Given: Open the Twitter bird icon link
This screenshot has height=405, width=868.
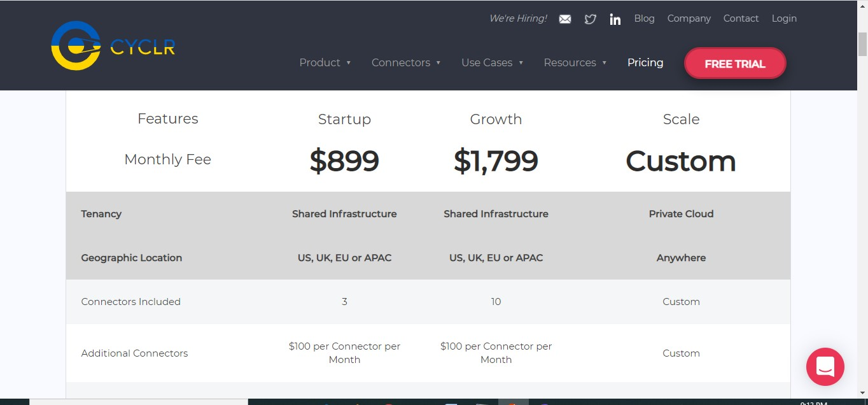Looking at the screenshot, I should point(591,19).
